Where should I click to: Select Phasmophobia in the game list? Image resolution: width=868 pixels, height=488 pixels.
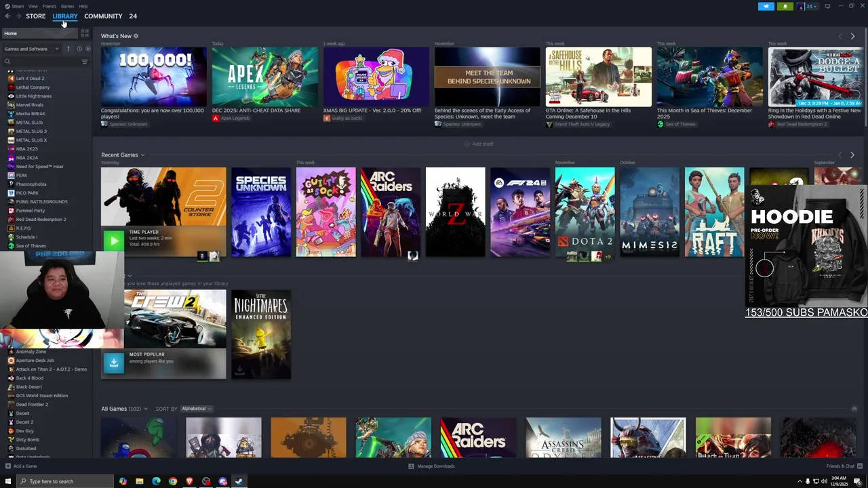point(31,184)
